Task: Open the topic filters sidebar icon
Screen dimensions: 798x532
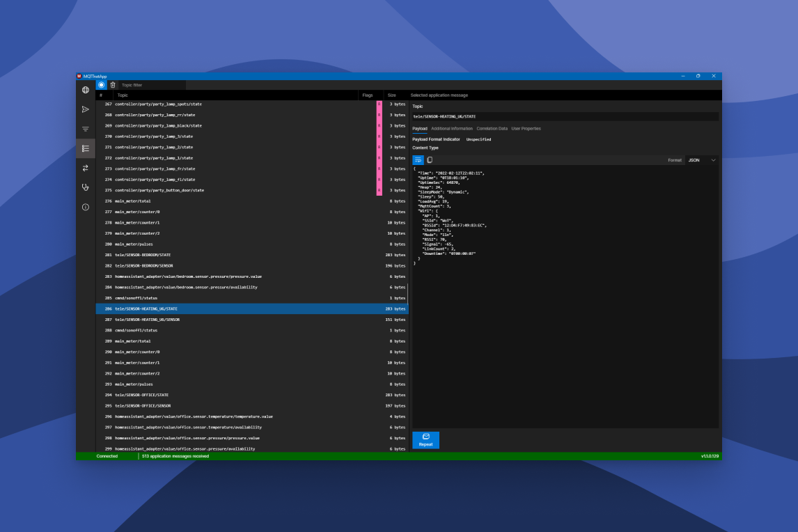Action: tap(85, 129)
